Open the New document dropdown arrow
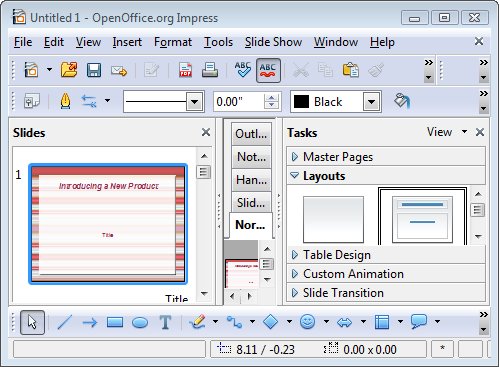The width and height of the screenshot is (499, 367). [x=49, y=70]
